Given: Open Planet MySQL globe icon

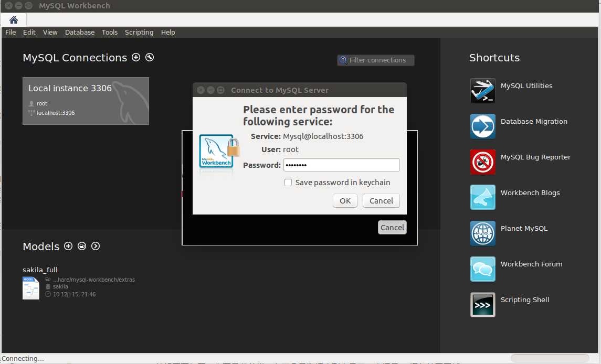Looking at the screenshot, I should pyautogui.click(x=482, y=233).
